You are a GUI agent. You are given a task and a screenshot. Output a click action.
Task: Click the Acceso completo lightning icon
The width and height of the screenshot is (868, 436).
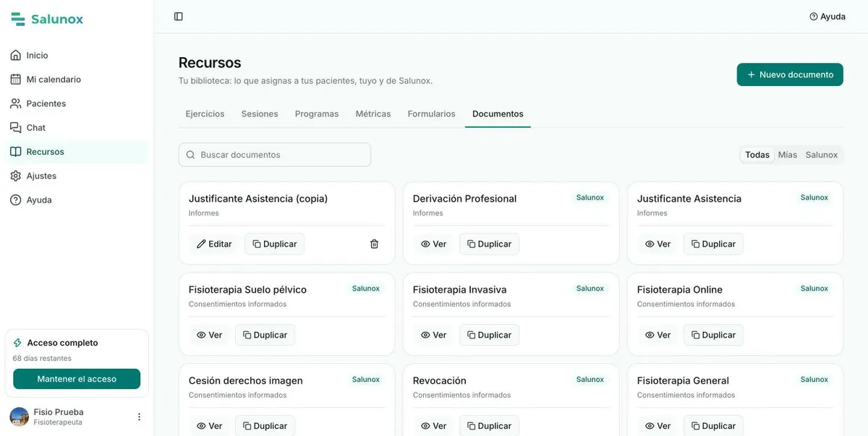[x=17, y=343]
